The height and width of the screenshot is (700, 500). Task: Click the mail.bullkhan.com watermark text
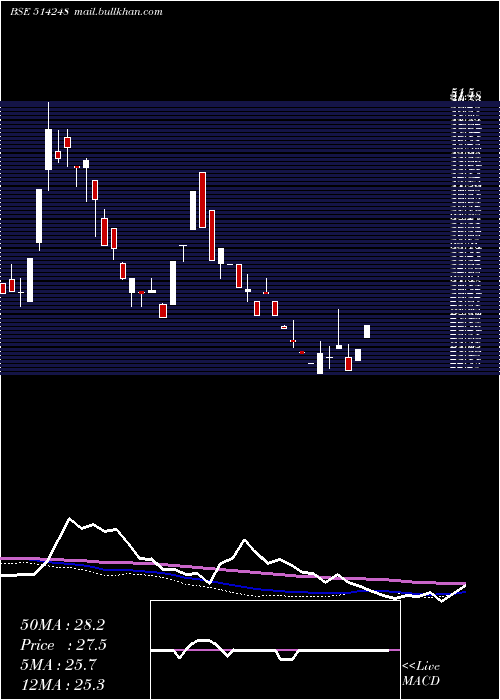[x=117, y=12]
